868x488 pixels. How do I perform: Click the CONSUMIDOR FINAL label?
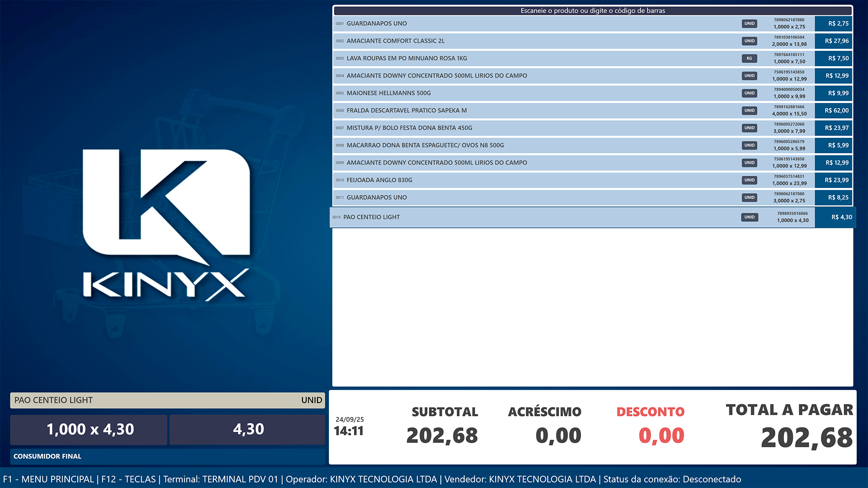click(48, 456)
